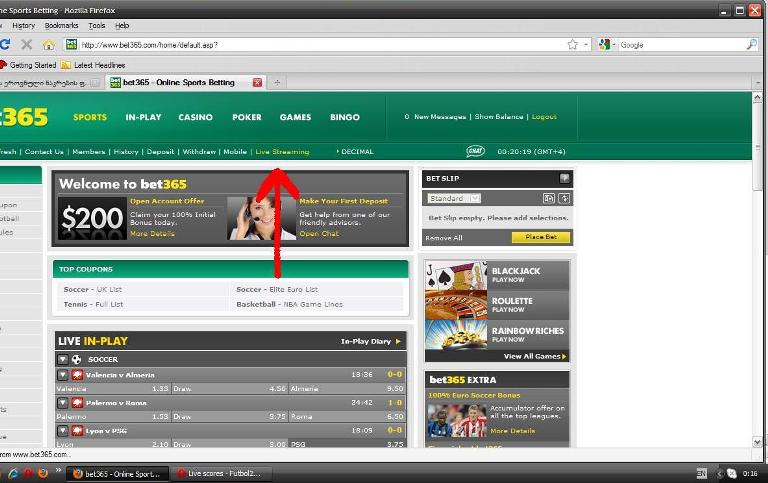Open Rainbow Riches game thumbnail

click(x=456, y=335)
